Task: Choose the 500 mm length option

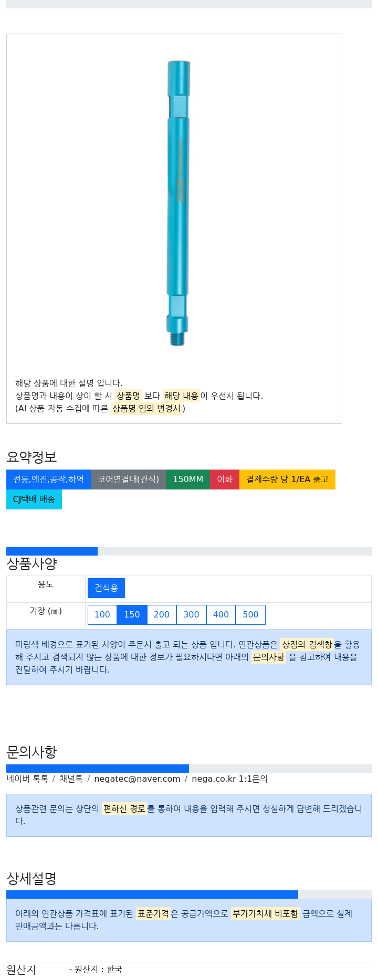Action: (x=250, y=614)
